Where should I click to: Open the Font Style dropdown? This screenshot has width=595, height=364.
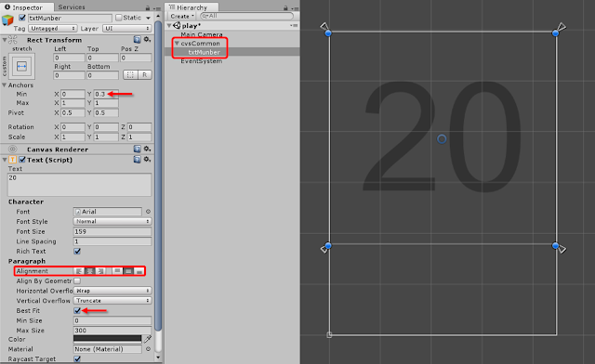[112, 221]
